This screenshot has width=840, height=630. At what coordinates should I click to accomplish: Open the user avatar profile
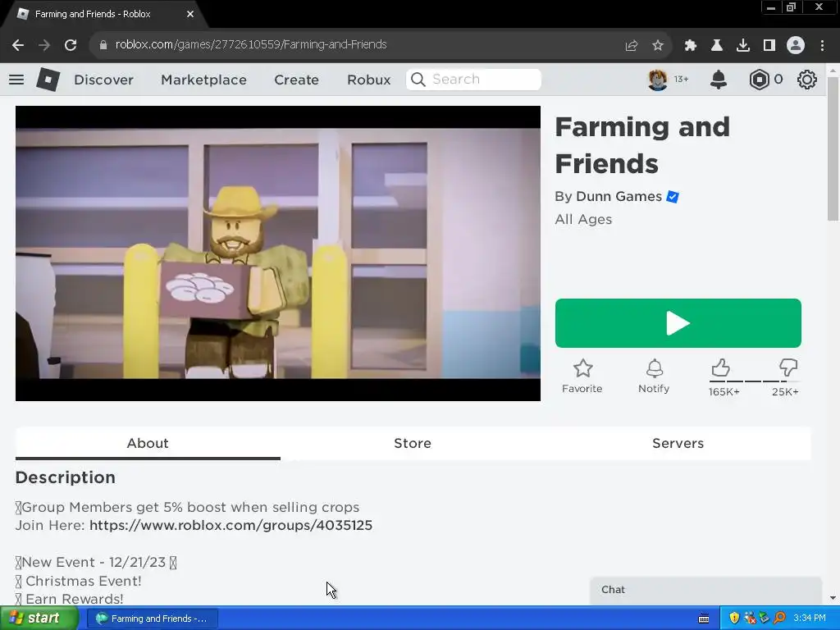tap(658, 80)
